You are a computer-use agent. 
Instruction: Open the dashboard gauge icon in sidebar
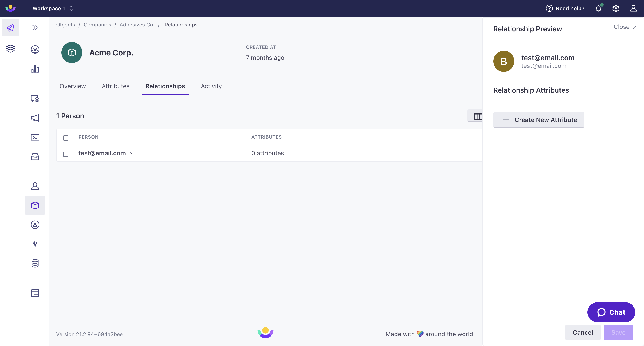coord(35,49)
